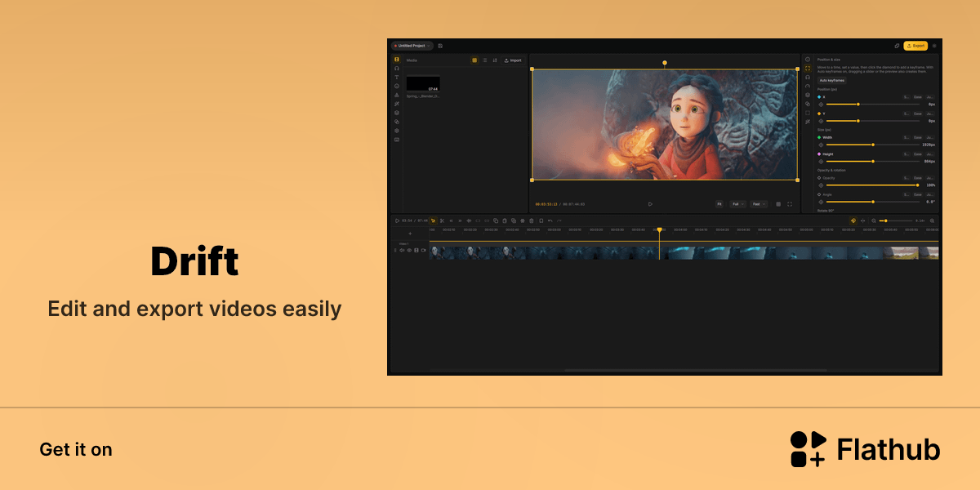Screen dimensions: 980x490
Task: Select the Text tool in left sidebar
Action: coord(397,78)
